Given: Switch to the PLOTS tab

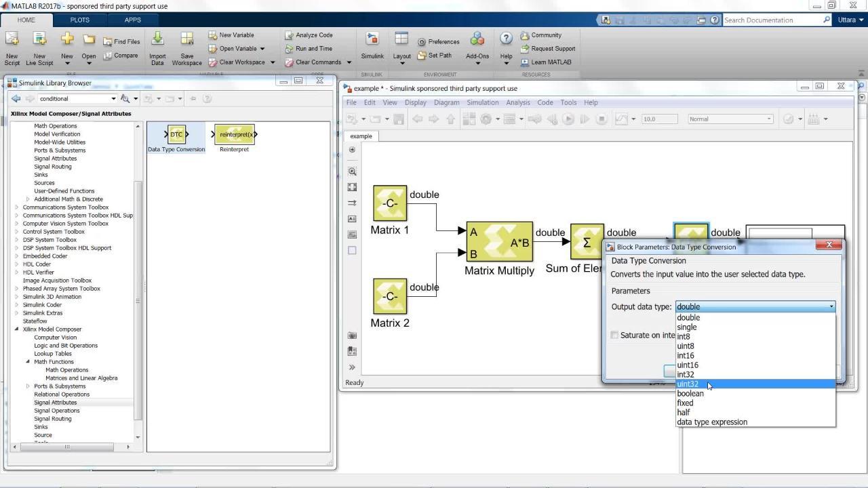Looking at the screenshot, I should (x=79, y=20).
